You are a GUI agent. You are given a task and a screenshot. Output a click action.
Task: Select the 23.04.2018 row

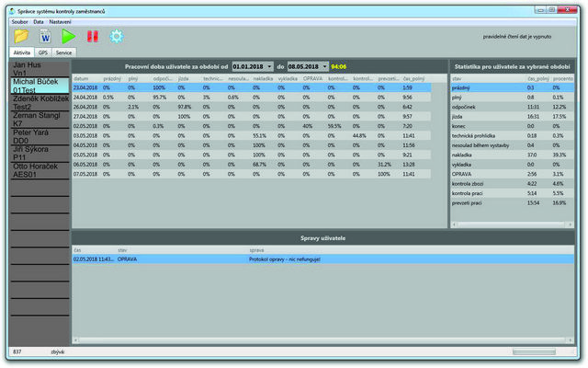(251, 87)
